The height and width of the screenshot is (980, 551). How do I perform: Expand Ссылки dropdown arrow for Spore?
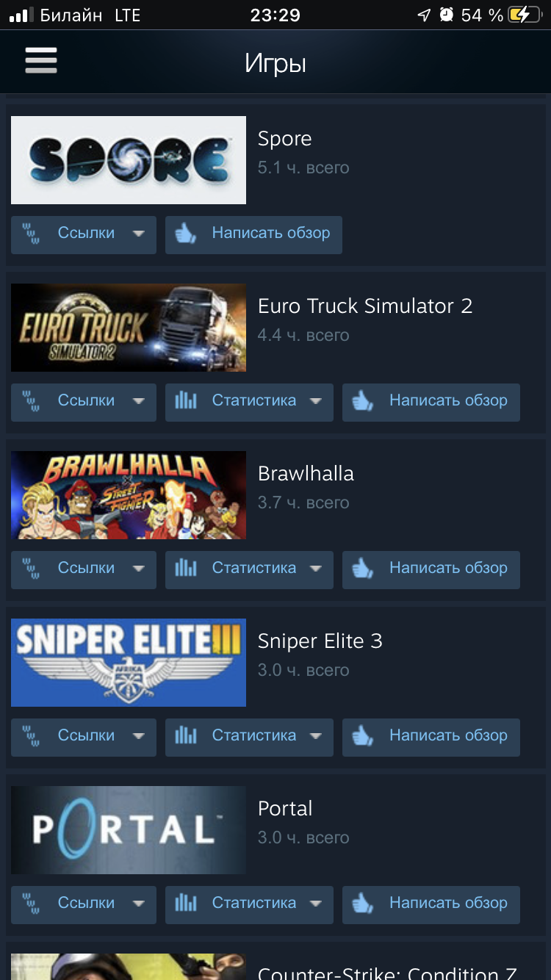[138, 234]
